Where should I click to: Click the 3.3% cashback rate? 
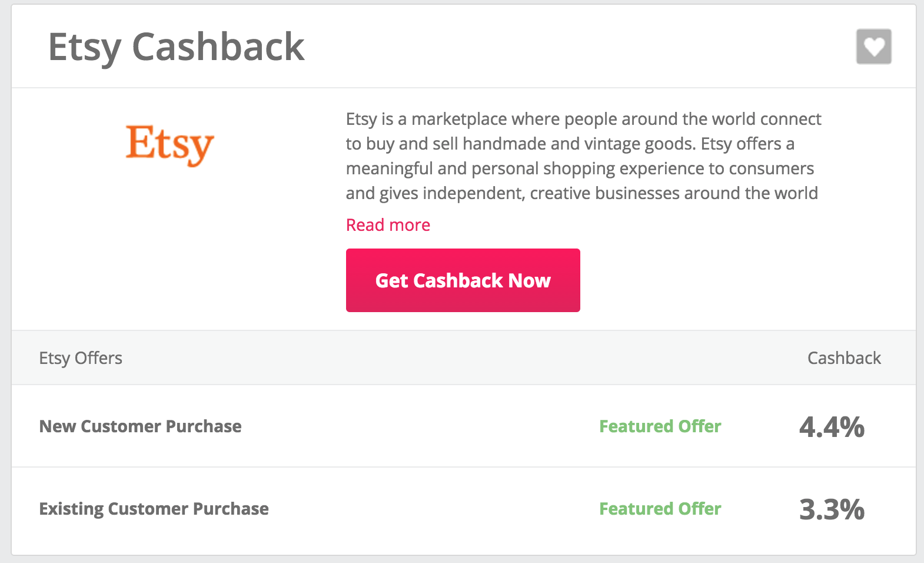tap(831, 510)
